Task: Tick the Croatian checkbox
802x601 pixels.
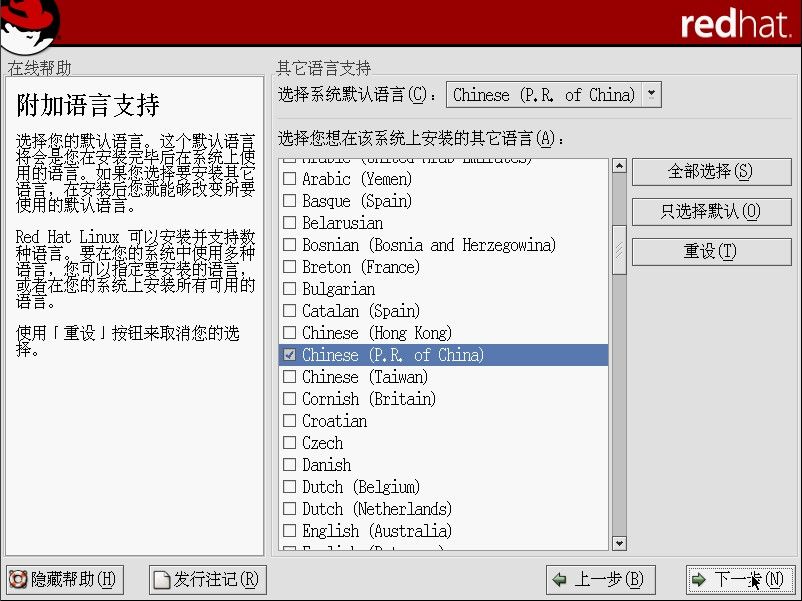Action: tap(289, 420)
